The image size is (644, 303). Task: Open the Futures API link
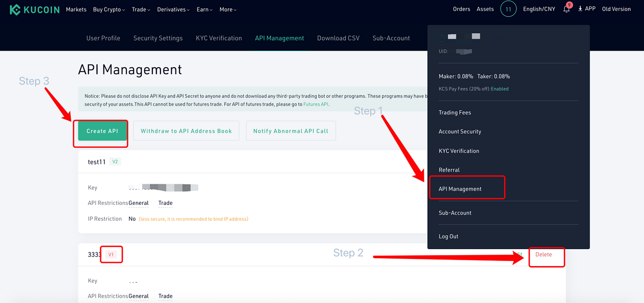tap(316, 104)
